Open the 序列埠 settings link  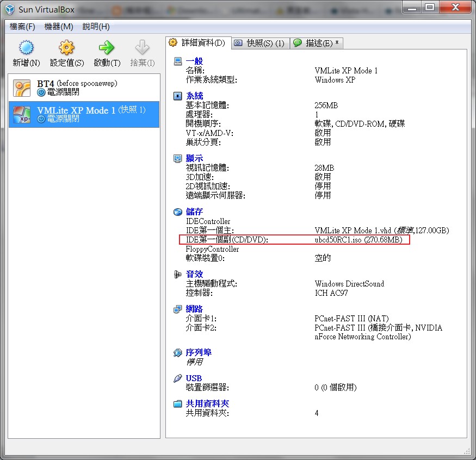click(199, 352)
